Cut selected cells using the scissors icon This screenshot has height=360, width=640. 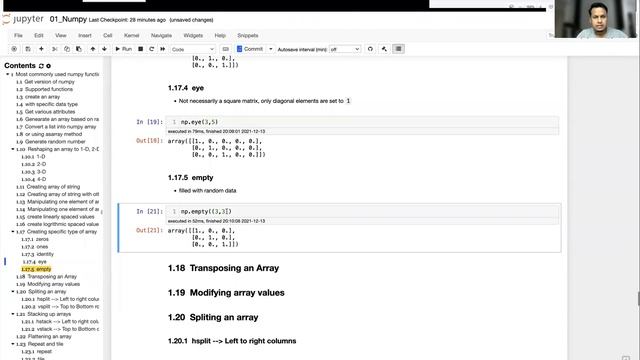[54, 49]
